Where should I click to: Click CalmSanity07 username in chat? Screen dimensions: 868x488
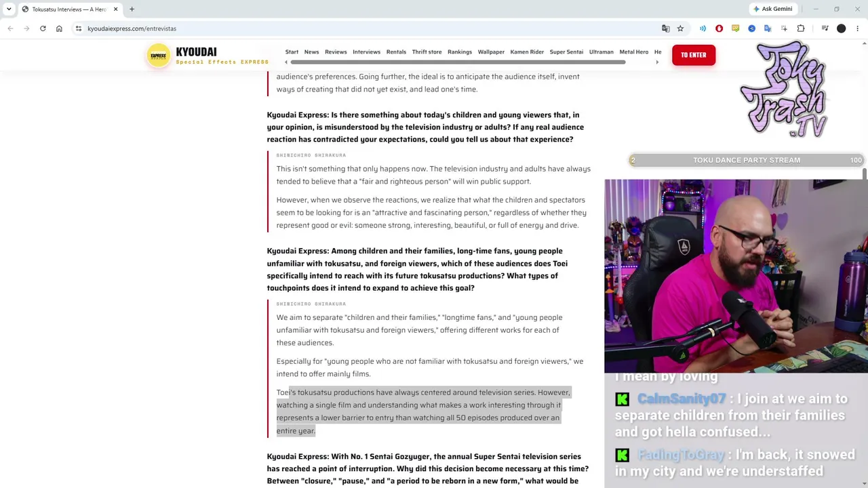click(681, 399)
